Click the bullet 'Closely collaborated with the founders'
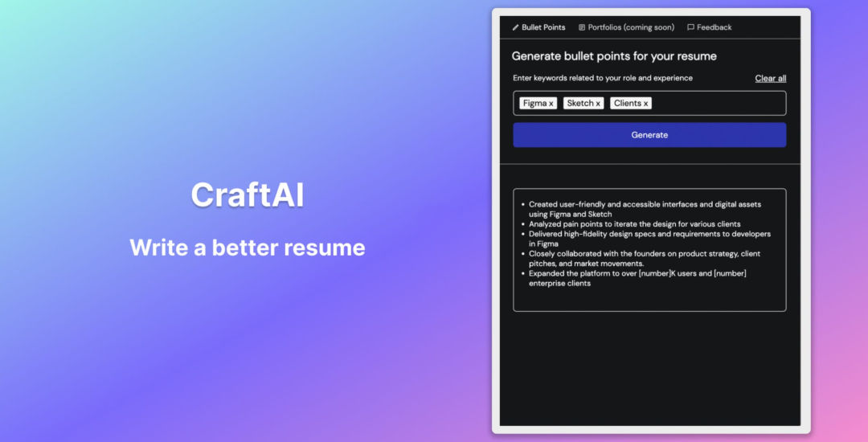The height and width of the screenshot is (442, 868). pyautogui.click(x=644, y=258)
